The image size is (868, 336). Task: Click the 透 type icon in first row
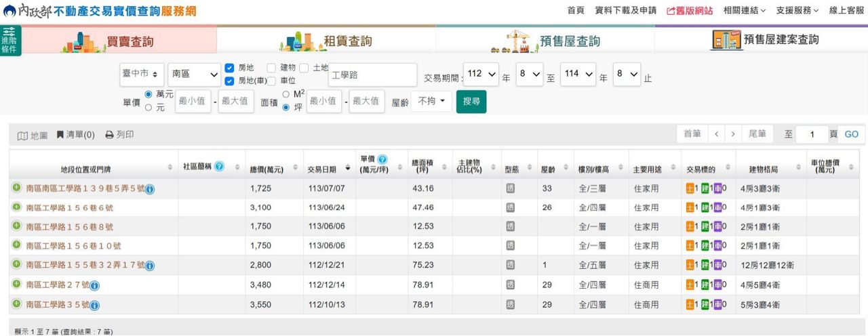click(511, 188)
